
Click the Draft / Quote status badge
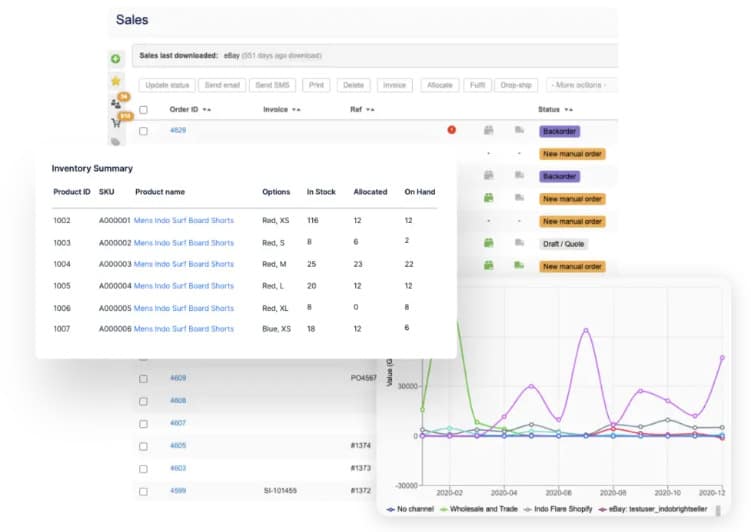[563, 244]
